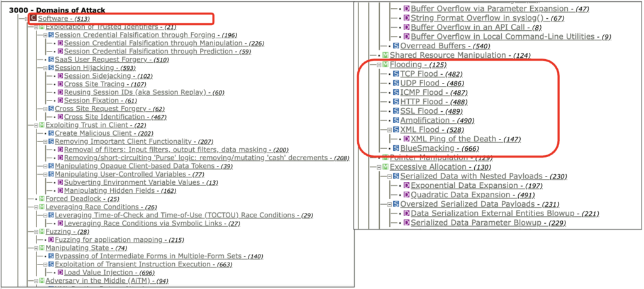Click the blue S icon beside TCP Flood

[396, 74]
